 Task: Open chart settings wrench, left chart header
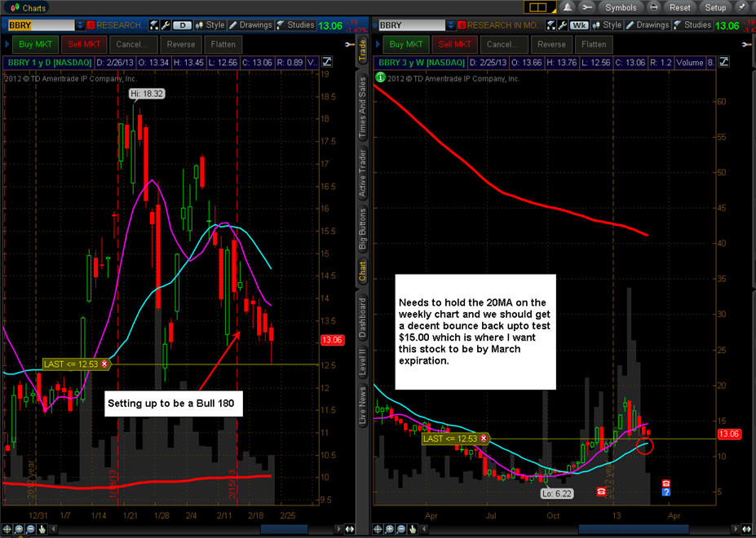(165, 25)
